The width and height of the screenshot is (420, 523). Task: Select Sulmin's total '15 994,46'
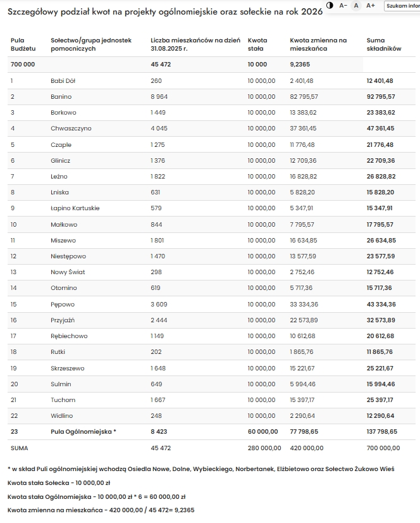[x=381, y=384]
